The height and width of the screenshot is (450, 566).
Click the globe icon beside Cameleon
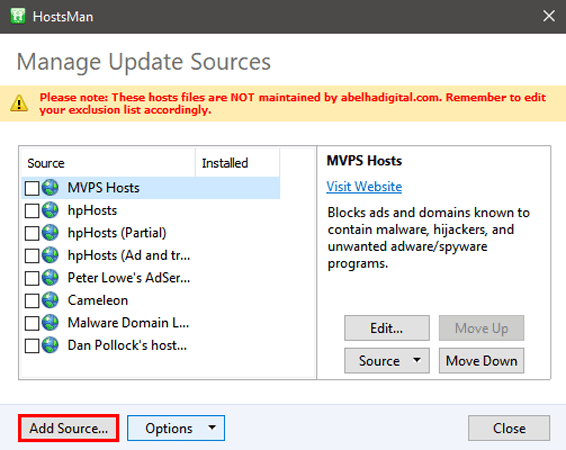pos(50,300)
